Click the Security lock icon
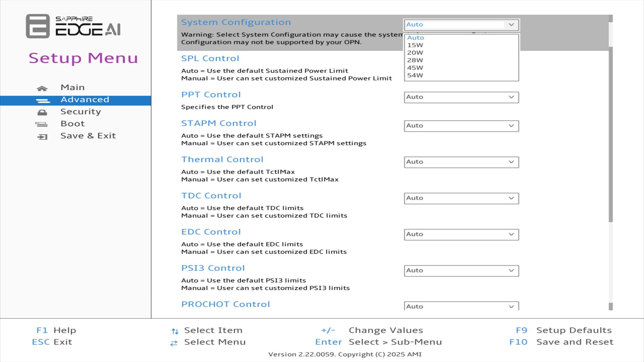 [x=42, y=113]
